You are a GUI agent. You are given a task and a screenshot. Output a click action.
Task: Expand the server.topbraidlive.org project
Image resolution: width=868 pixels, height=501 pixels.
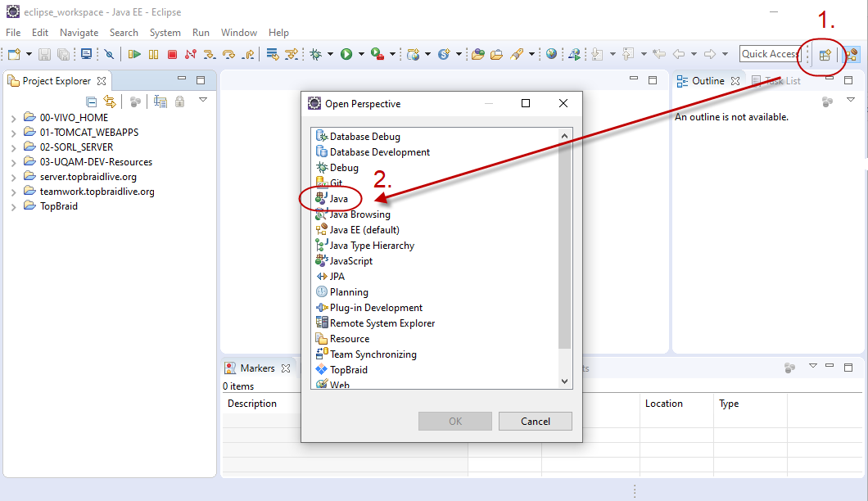click(13, 178)
